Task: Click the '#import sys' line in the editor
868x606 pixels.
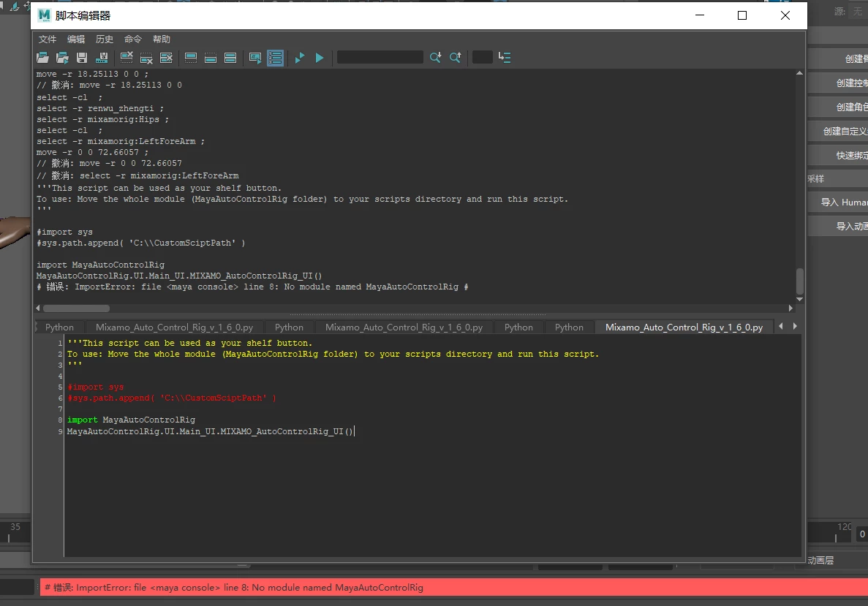Action: pyautogui.click(x=95, y=387)
